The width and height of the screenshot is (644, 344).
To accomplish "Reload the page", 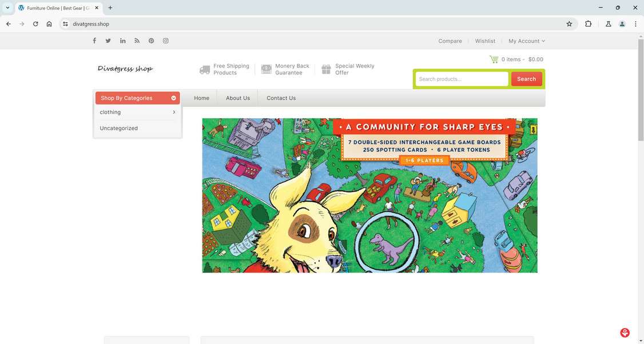I will coord(35,24).
